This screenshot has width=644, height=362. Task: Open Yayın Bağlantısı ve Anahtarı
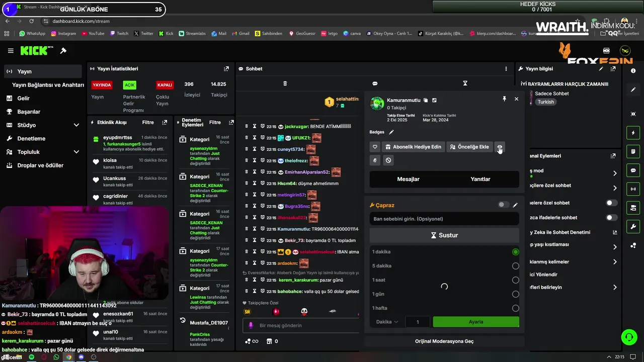(x=48, y=85)
